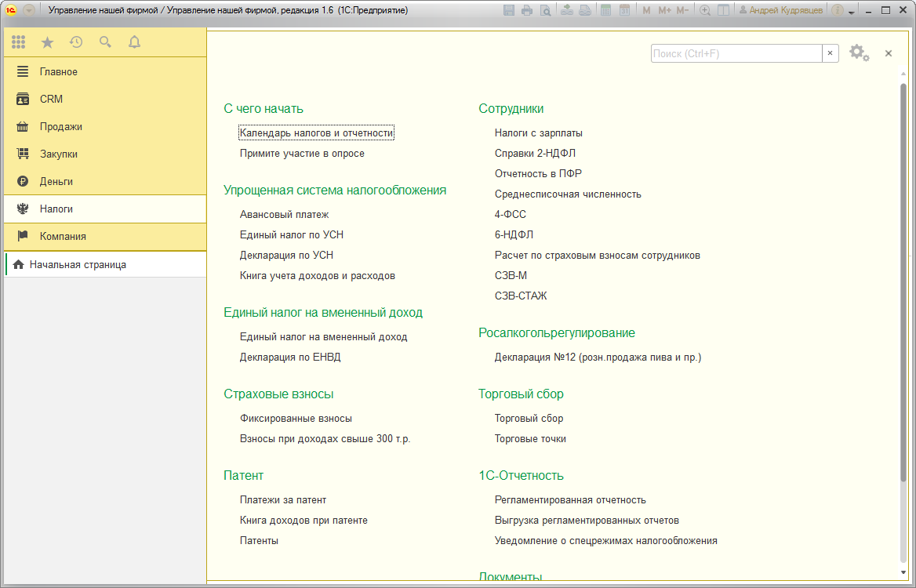Click the panel layout icon in the title bar
This screenshot has width=916, height=588.
[723, 10]
